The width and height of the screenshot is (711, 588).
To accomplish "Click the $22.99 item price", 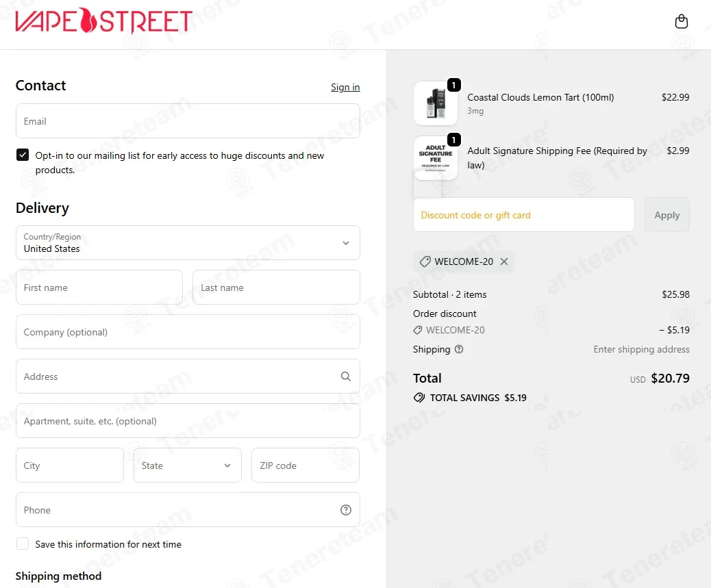I will [x=675, y=97].
